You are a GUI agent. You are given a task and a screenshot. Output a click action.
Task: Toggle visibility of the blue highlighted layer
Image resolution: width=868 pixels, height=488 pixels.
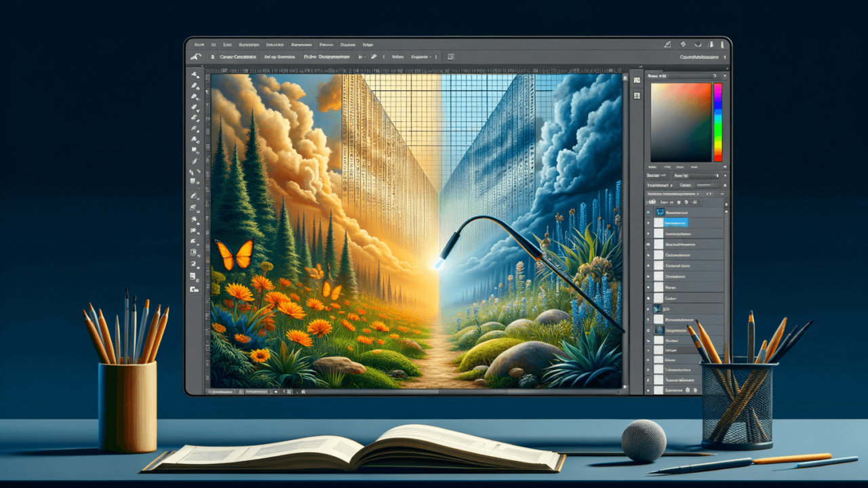(x=649, y=222)
